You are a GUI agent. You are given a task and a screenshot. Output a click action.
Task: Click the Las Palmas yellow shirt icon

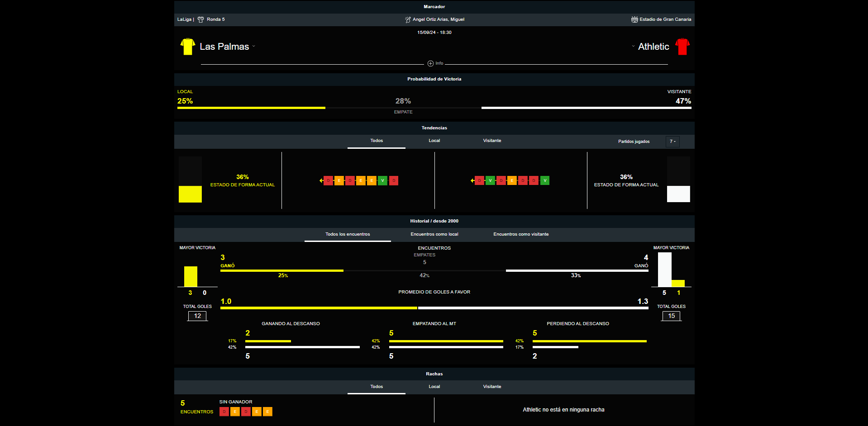tap(187, 47)
